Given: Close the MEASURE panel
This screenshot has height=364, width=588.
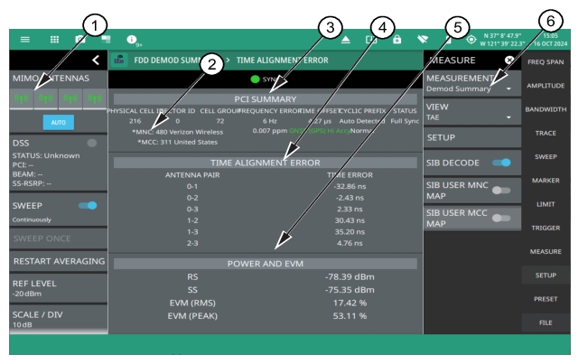Looking at the screenshot, I should point(509,61).
